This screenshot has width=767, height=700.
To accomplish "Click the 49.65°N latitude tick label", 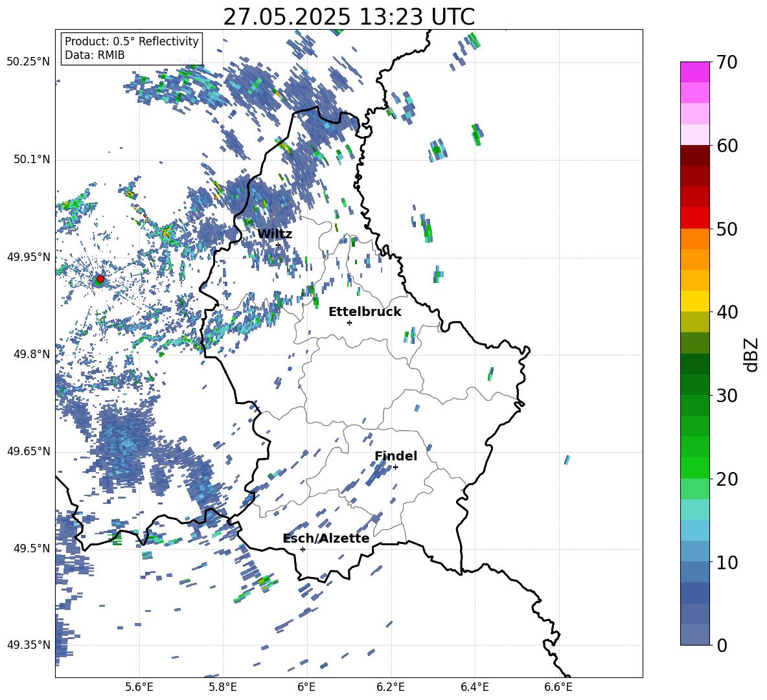I will (29, 451).
